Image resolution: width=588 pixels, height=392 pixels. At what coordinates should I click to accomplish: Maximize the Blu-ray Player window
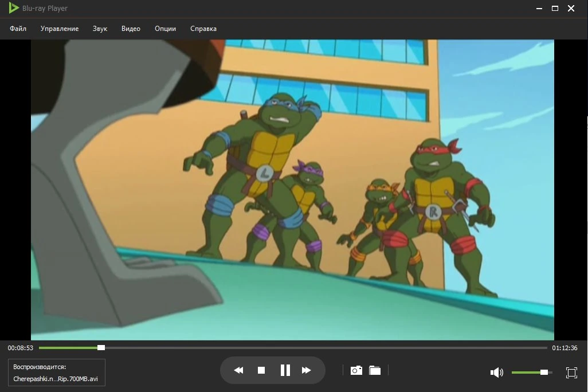tap(555, 8)
